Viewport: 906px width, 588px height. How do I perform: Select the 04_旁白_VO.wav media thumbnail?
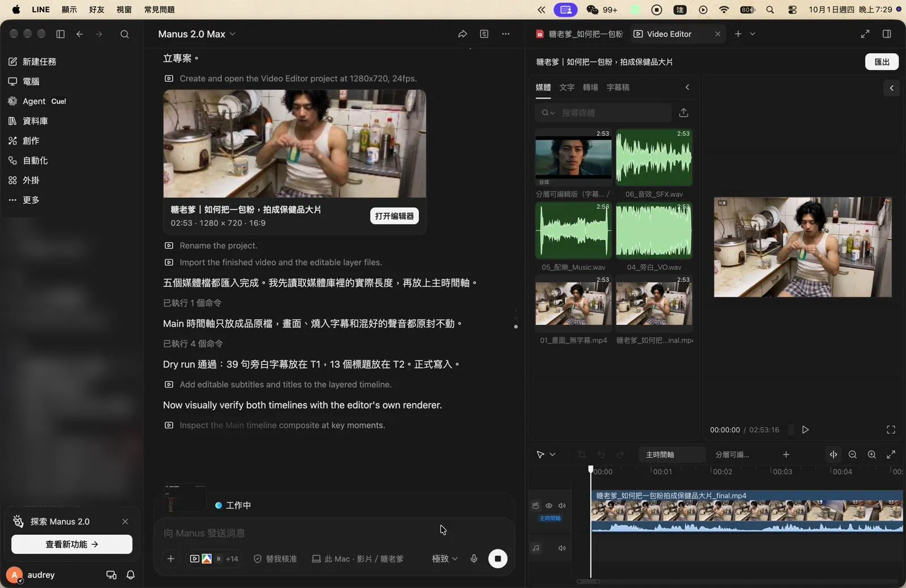click(654, 231)
